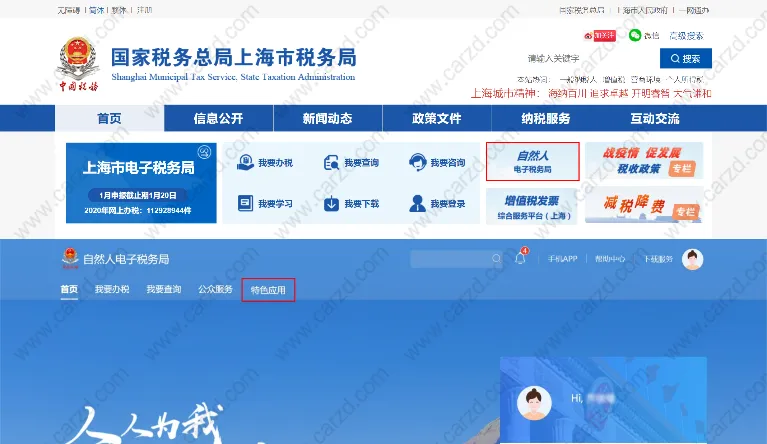Click the 增值税 hot keyword
The height and width of the screenshot is (444, 767).
(x=614, y=79)
